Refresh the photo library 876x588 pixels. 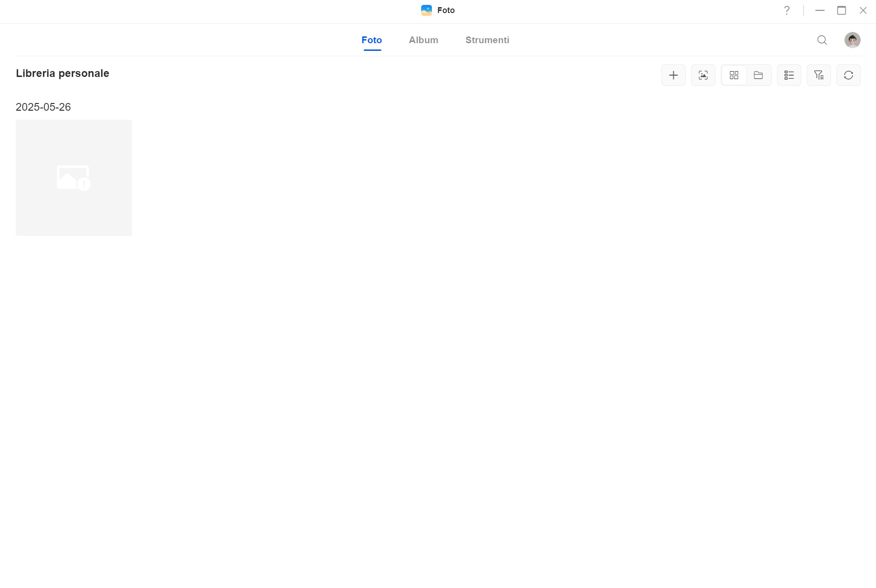pos(848,75)
